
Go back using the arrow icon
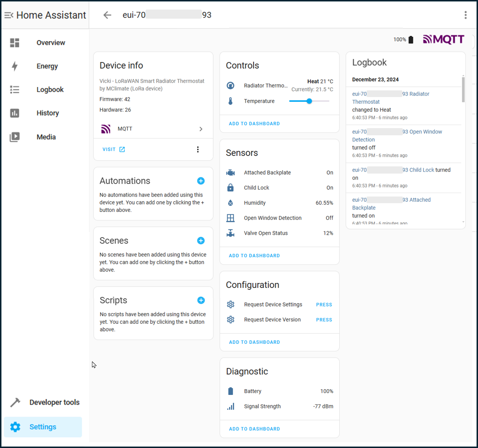point(107,15)
